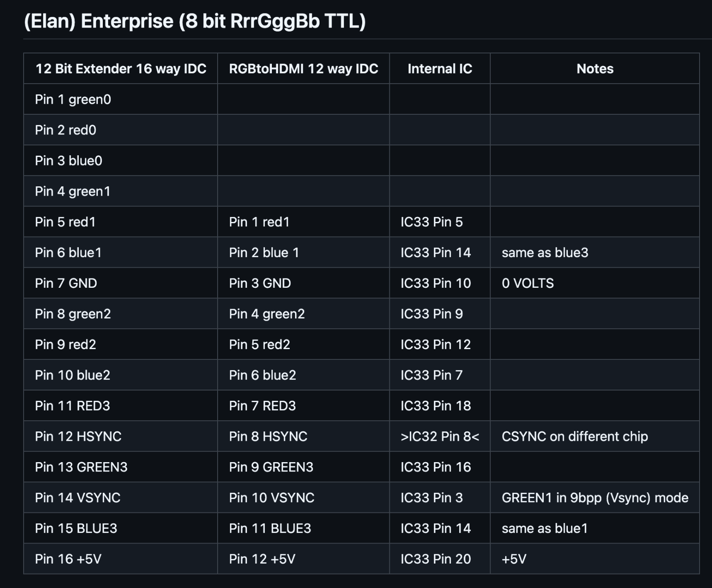Select the "12 Bit Extender 16 way IDC" column header
The width and height of the screenshot is (712, 588).
tap(121, 68)
